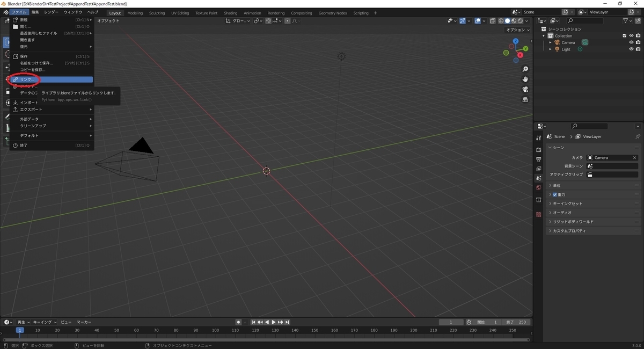644x349 pixels.
Task: Disable Camera in renders via camera icon
Action: click(638, 42)
